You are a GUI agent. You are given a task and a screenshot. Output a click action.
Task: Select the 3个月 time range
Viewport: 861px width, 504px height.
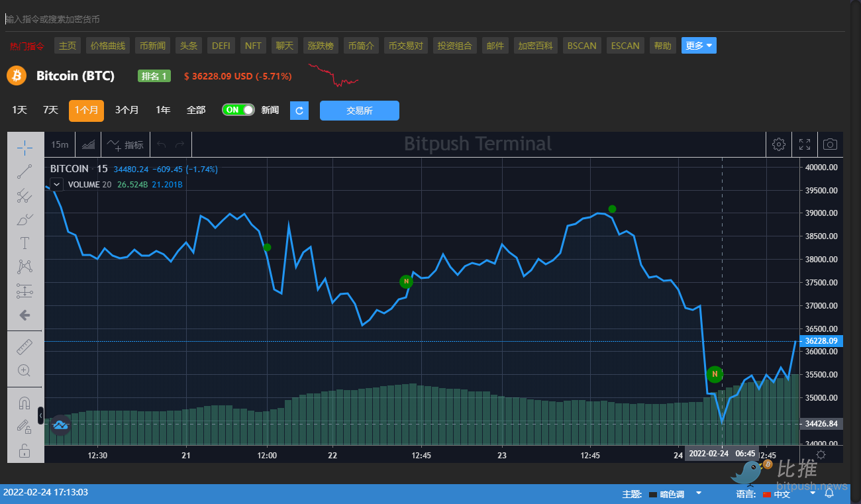coord(127,110)
